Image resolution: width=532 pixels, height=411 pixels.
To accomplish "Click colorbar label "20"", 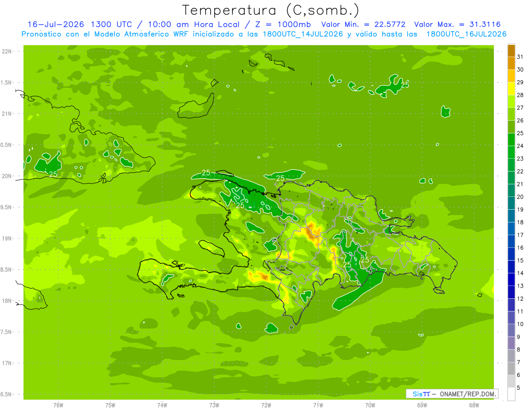I will (x=520, y=197).
